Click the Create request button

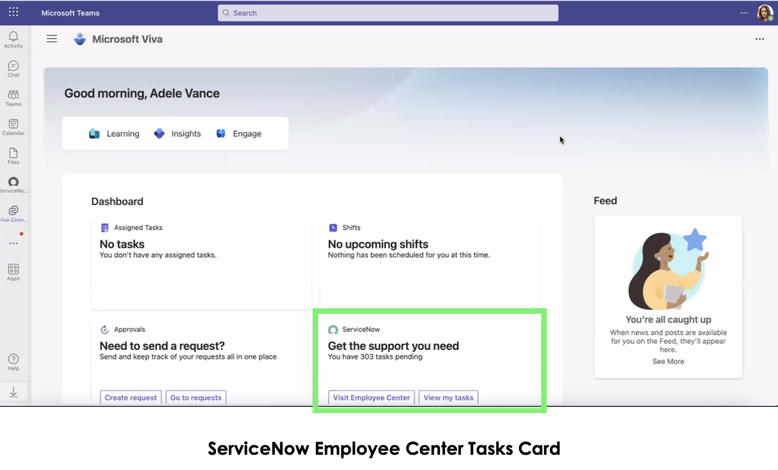[x=130, y=398]
